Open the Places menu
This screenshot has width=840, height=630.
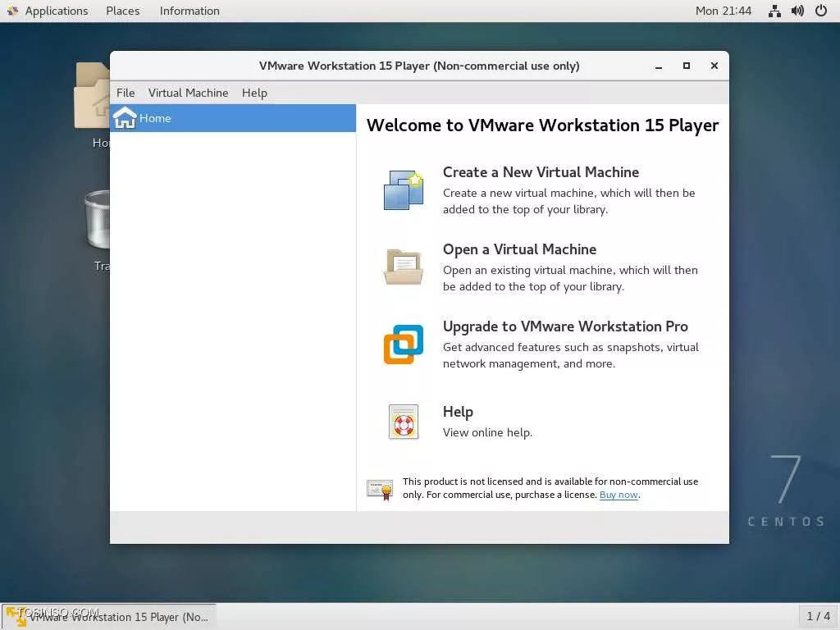click(x=123, y=11)
